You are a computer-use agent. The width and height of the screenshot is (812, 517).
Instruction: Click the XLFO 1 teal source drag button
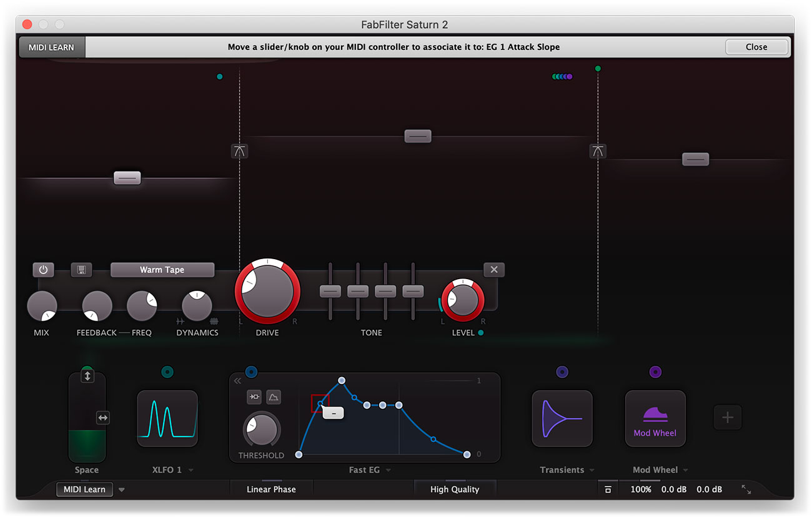pyautogui.click(x=167, y=372)
